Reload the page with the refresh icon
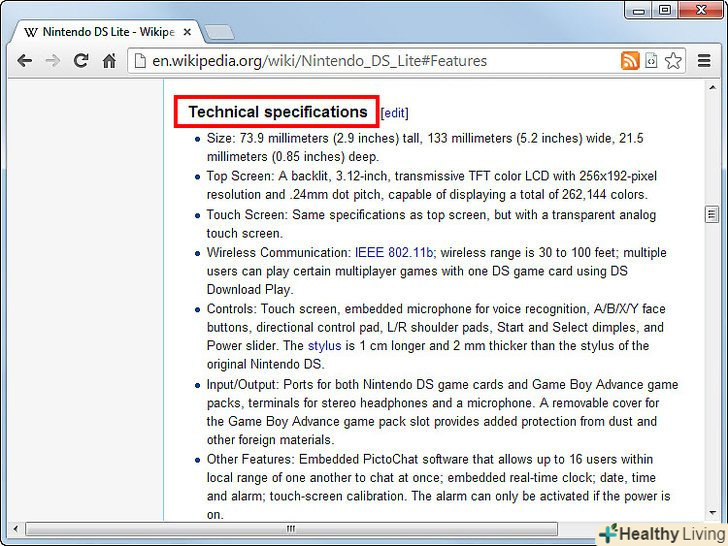The height and width of the screenshot is (546, 728). pyautogui.click(x=81, y=60)
